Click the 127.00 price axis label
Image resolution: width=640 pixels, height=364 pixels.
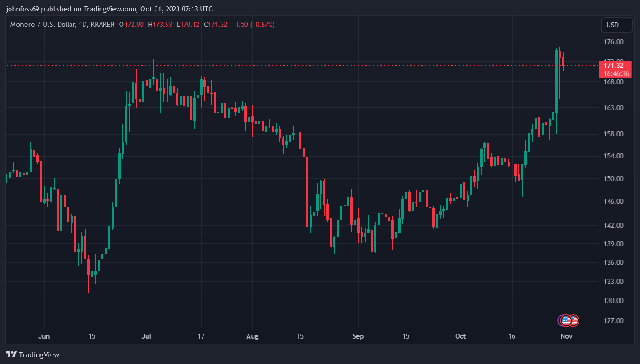pos(613,321)
